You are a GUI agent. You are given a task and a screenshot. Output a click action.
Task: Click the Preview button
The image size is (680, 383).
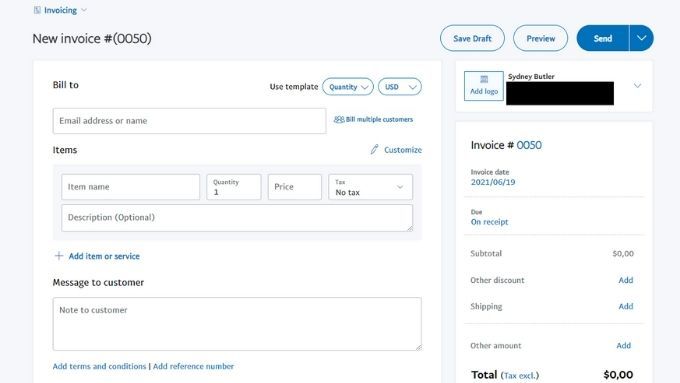[x=540, y=38]
